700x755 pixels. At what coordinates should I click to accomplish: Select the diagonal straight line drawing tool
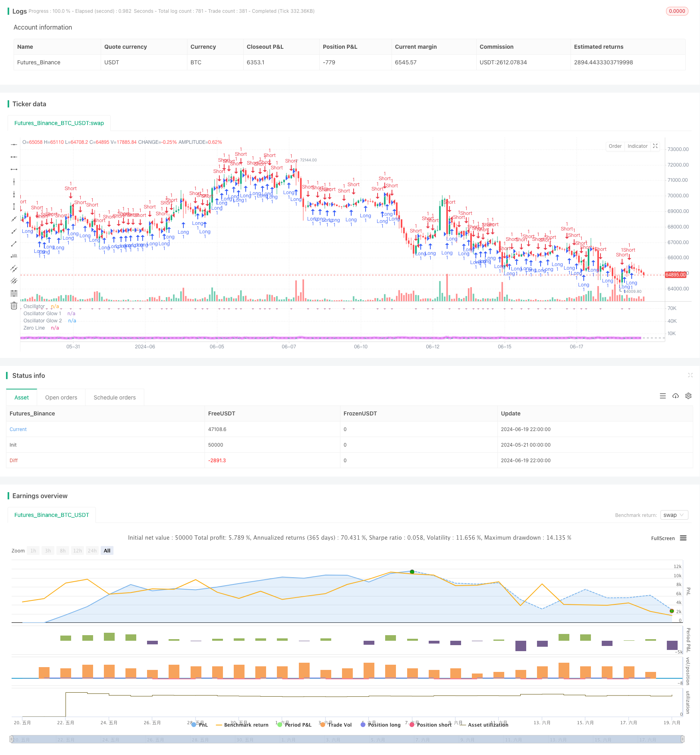tap(14, 219)
